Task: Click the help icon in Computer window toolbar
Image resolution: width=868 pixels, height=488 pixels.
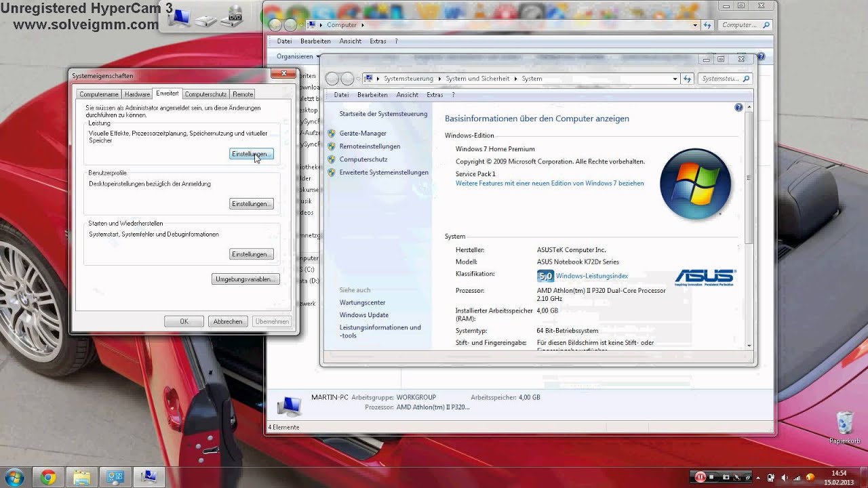Action: [x=761, y=57]
